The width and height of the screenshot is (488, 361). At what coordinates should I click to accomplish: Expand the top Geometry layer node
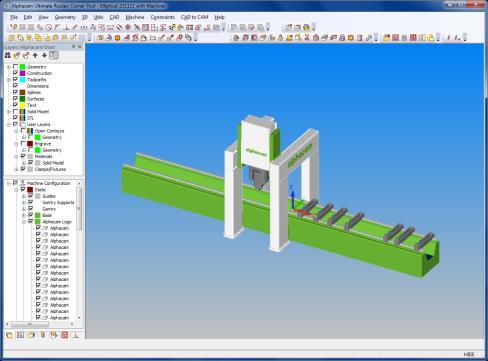(x=9, y=67)
